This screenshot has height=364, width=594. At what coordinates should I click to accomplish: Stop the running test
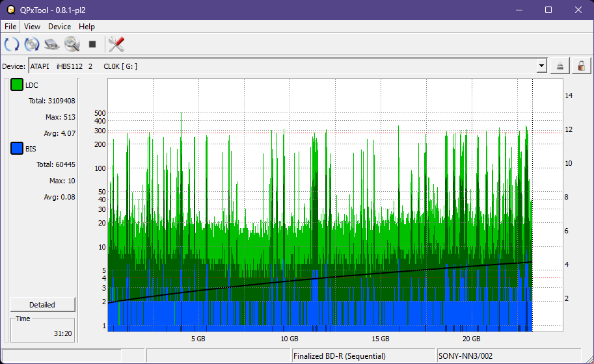[x=92, y=44]
